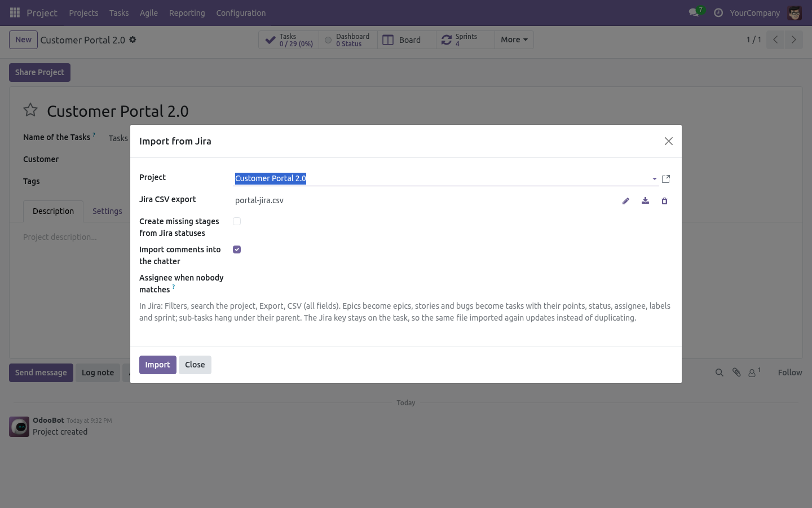Click the Import button
This screenshot has width=812, height=508.
158,365
